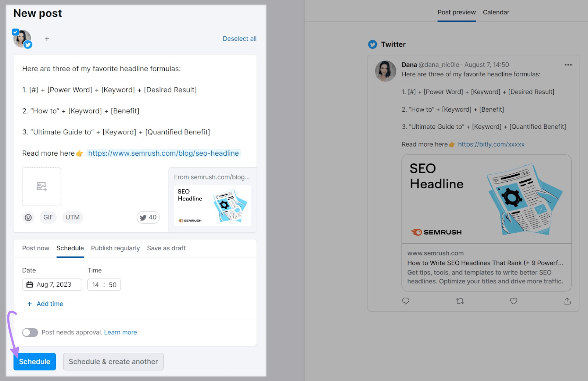Open the emoji picker

click(28, 217)
